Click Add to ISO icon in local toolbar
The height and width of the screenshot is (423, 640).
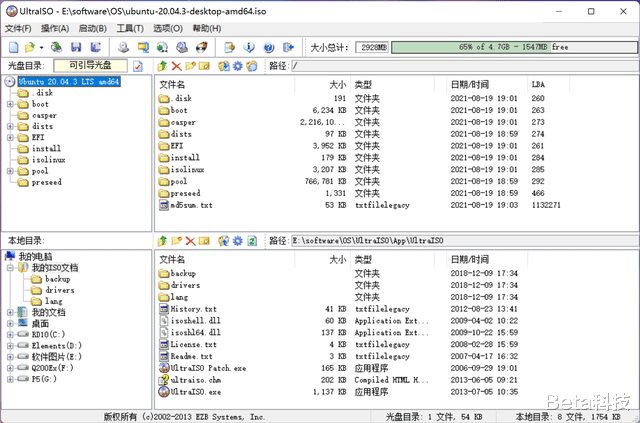[224, 241]
